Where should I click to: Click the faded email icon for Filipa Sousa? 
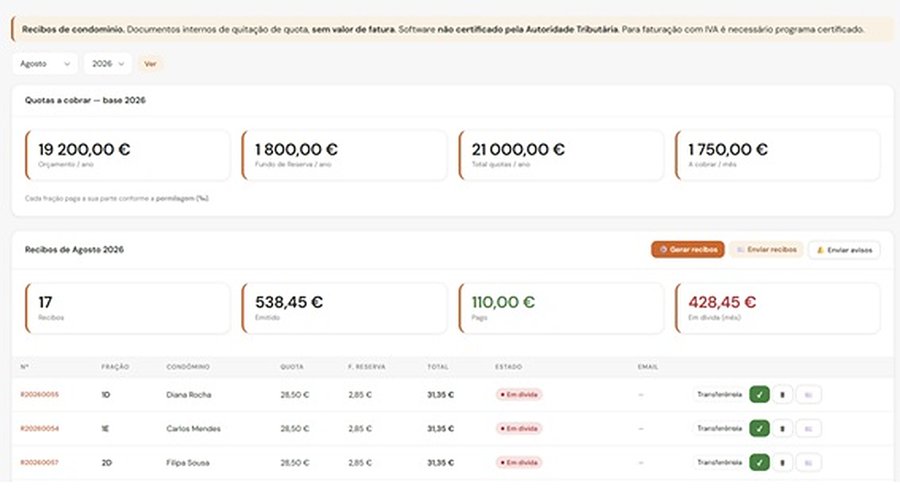pyautogui.click(x=809, y=462)
